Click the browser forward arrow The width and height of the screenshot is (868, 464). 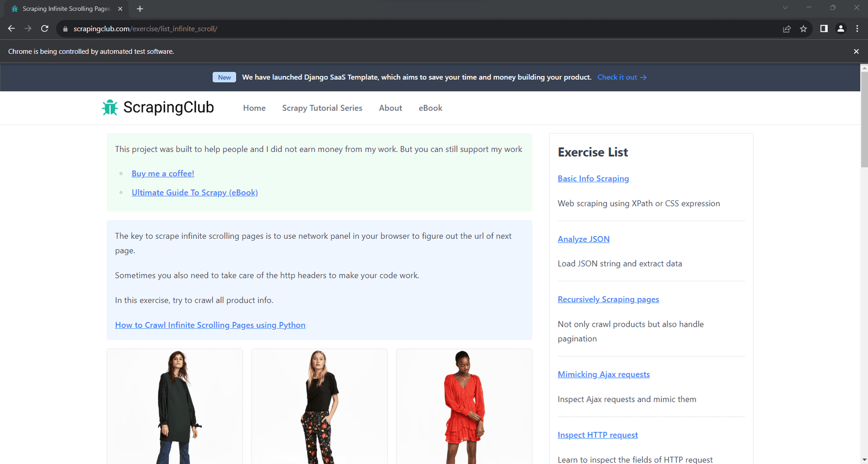28,29
